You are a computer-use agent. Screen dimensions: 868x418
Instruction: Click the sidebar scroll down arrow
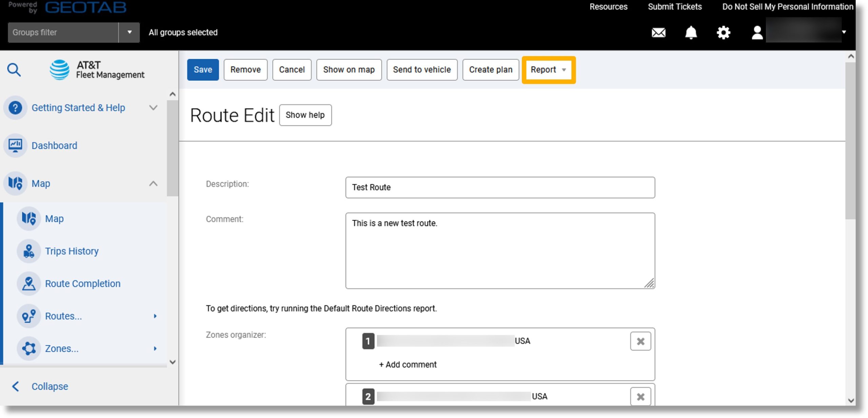173,362
